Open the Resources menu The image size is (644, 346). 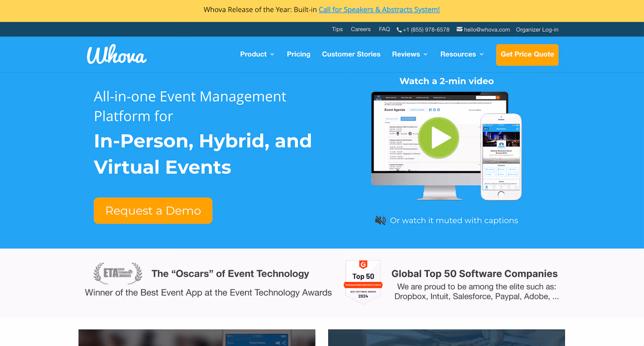pyautogui.click(x=462, y=54)
